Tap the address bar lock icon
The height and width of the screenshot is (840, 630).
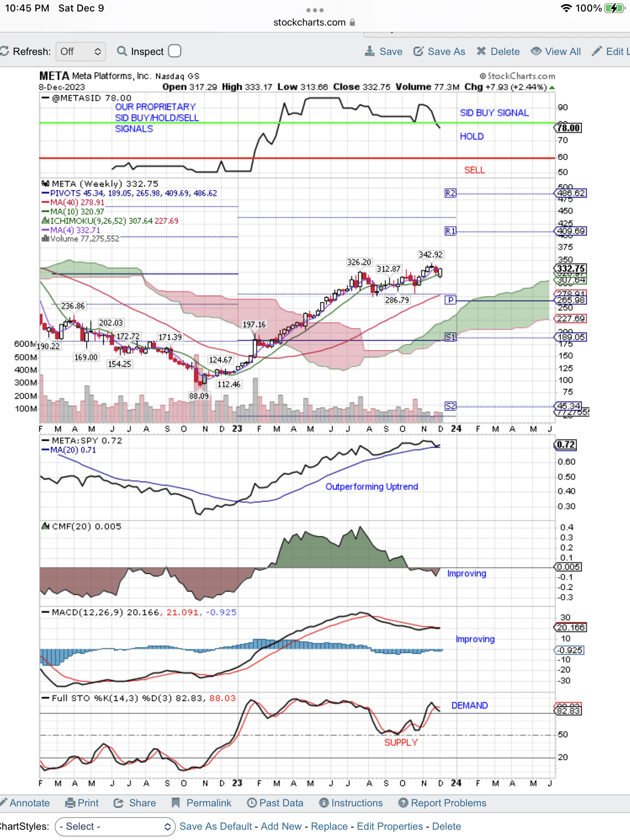[x=352, y=22]
